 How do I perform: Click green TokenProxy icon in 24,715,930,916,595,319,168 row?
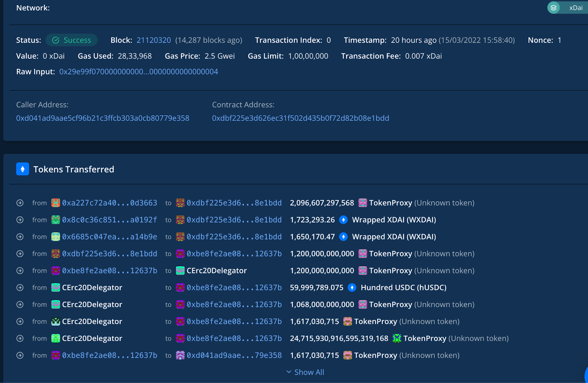point(397,338)
